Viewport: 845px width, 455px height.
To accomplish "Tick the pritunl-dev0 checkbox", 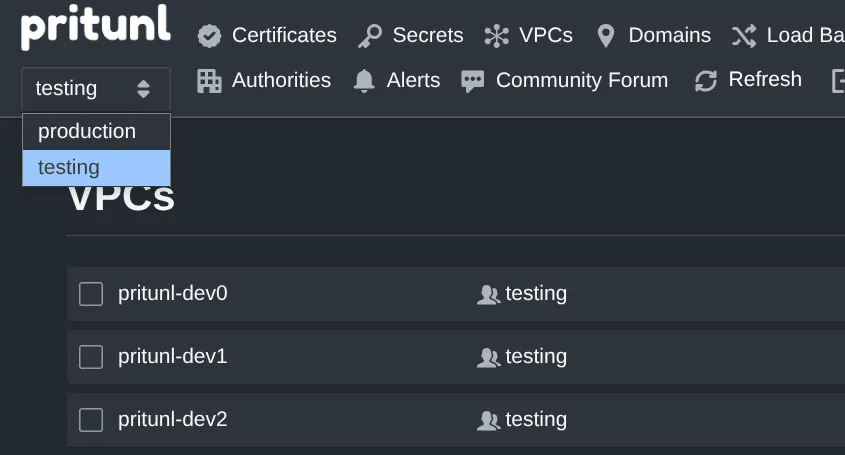I will tap(91, 294).
